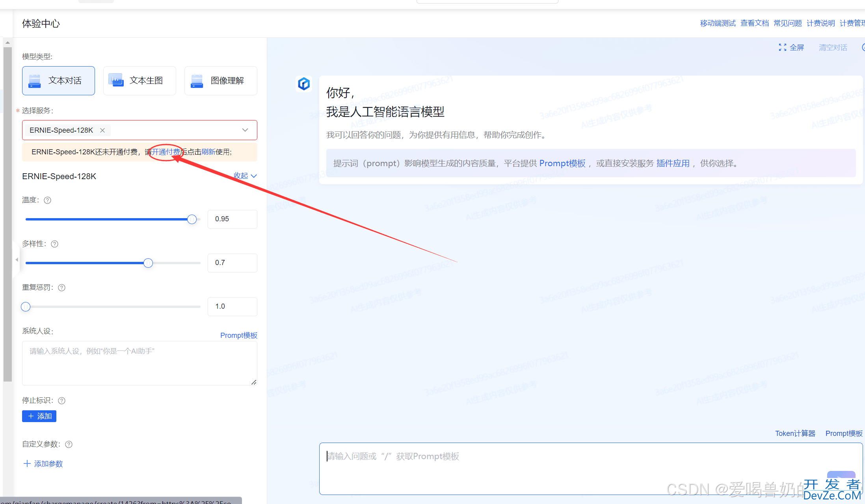Open the 插件应用 link

673,163
